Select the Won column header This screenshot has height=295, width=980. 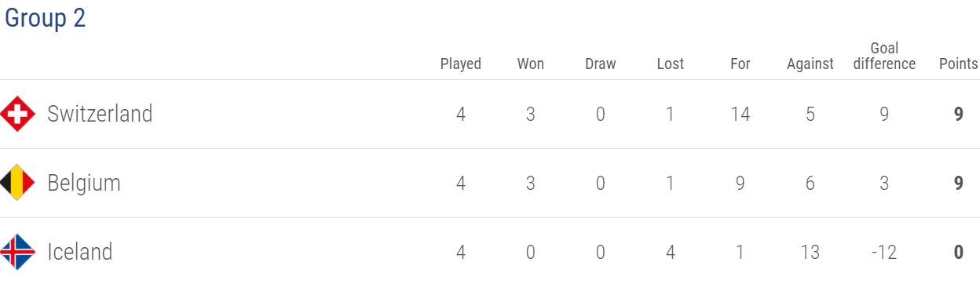pos(531,64)
